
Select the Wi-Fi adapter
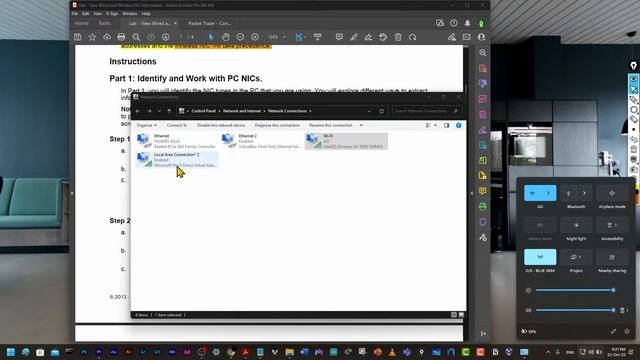tap(346, 141)
